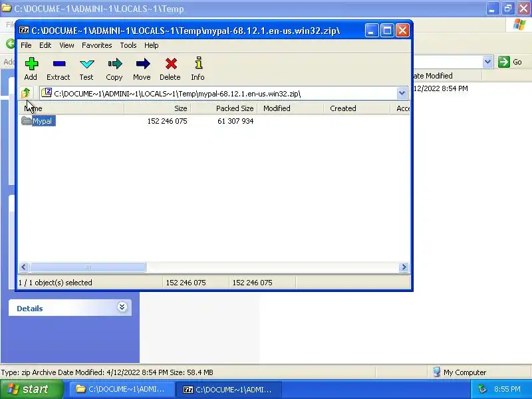
Task: Click the Mypal size value 152 246 075
Action: (167, 121)
